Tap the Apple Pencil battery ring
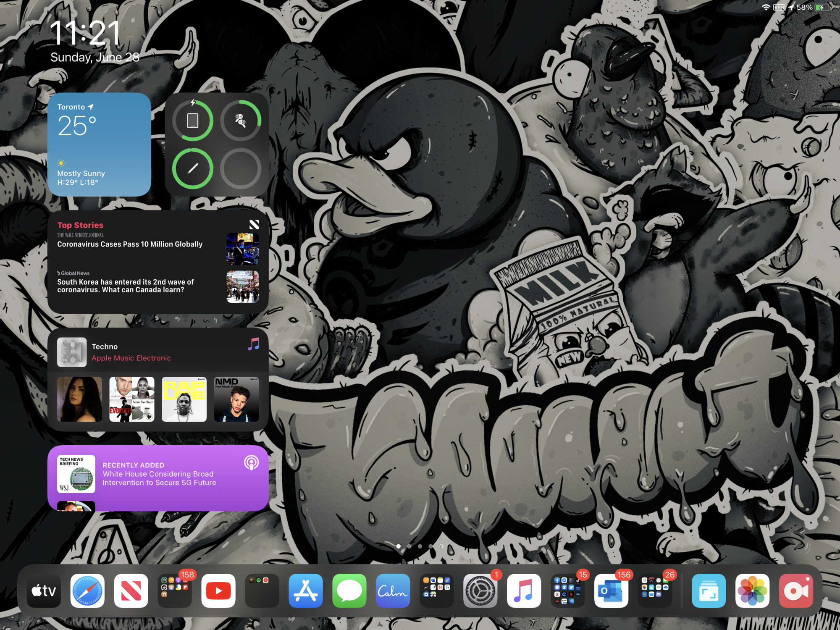This screenshot has height=630, width=840. click(x=193, y=169)
